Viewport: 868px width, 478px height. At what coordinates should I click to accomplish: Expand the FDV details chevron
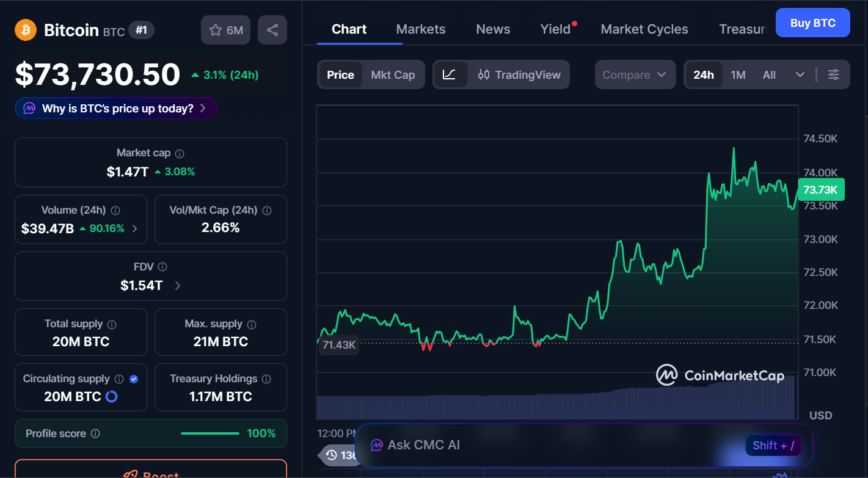[177, 285]
